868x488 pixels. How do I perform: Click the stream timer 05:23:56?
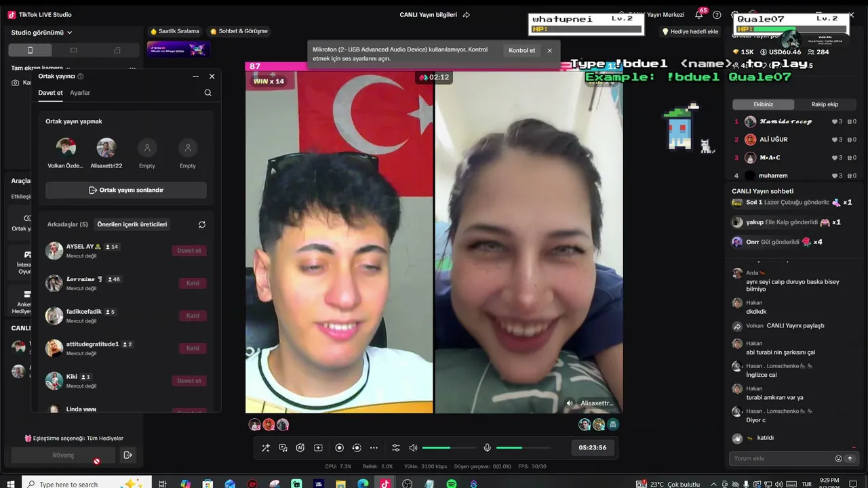[x=593, y=447]
